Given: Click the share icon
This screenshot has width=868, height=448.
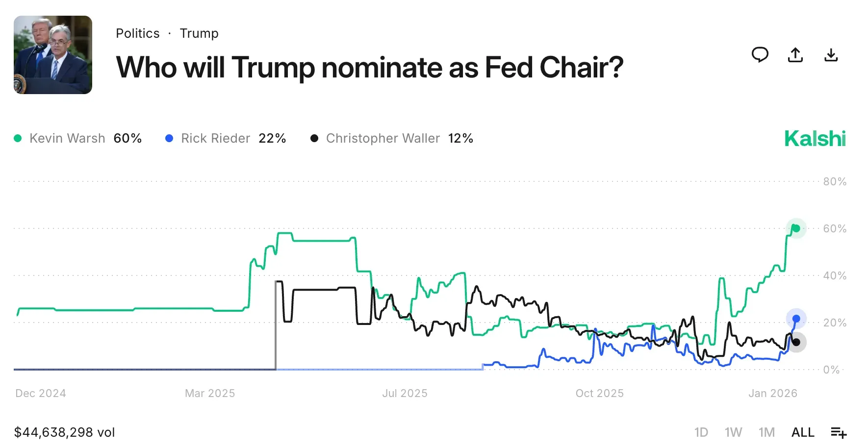Looking at the screenshot, I should (795, 55).
